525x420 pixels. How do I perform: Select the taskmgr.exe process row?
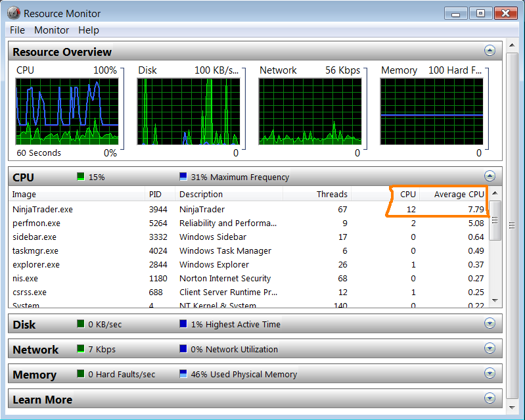coord(248,250)
